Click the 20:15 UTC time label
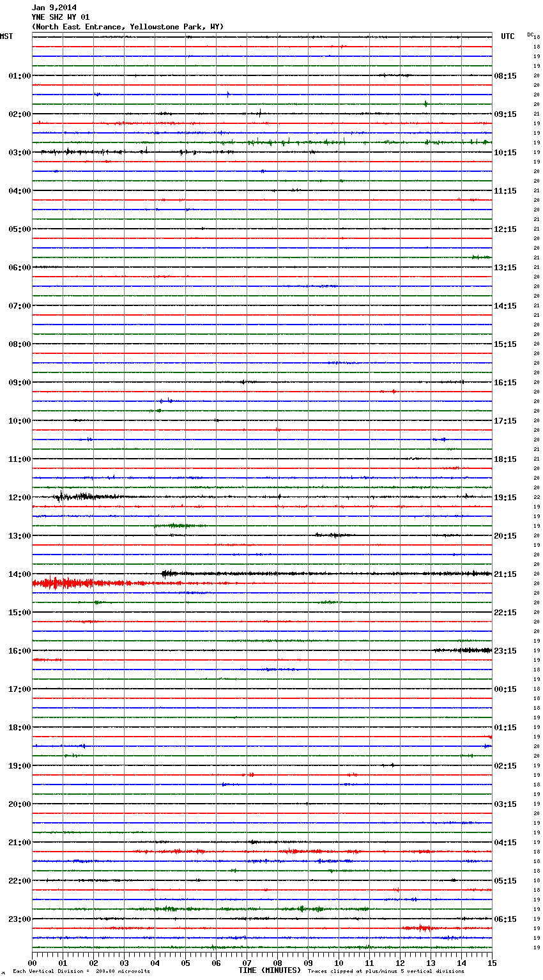Screen dimensions: 543x980 505,536
